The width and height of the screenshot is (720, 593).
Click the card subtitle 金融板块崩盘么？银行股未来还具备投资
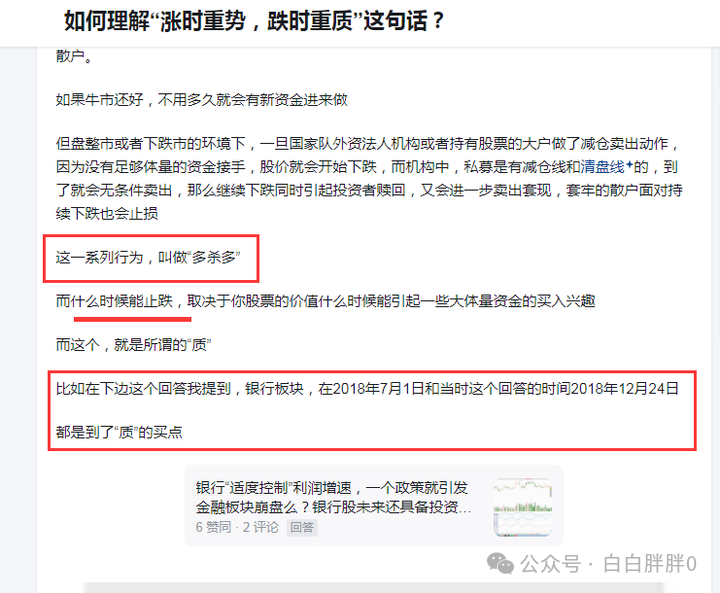point(333,507)
